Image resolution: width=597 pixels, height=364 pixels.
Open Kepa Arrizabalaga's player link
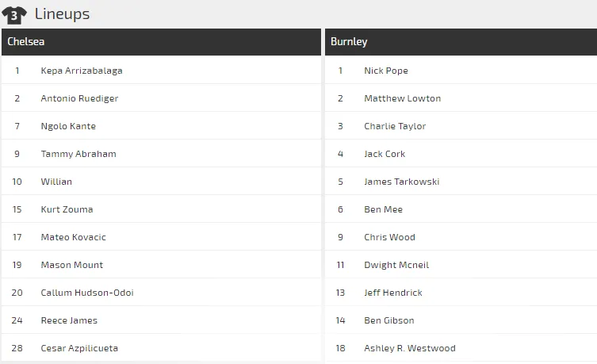click(82, 71)
